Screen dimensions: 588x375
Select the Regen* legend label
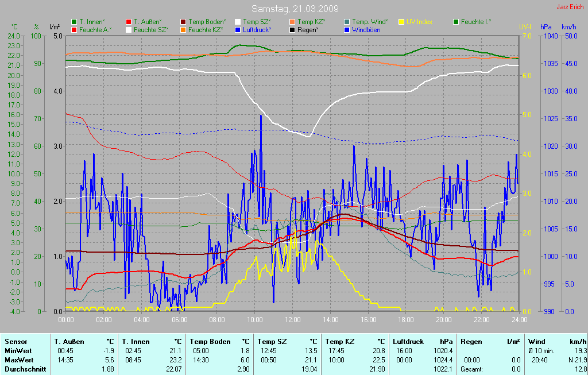[308, 30]
